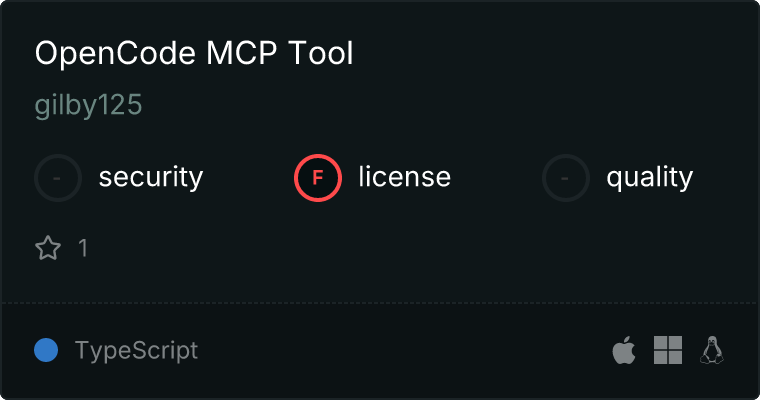
Task: Click blank footer space beside TypeScript
Action: pos(402,351)
